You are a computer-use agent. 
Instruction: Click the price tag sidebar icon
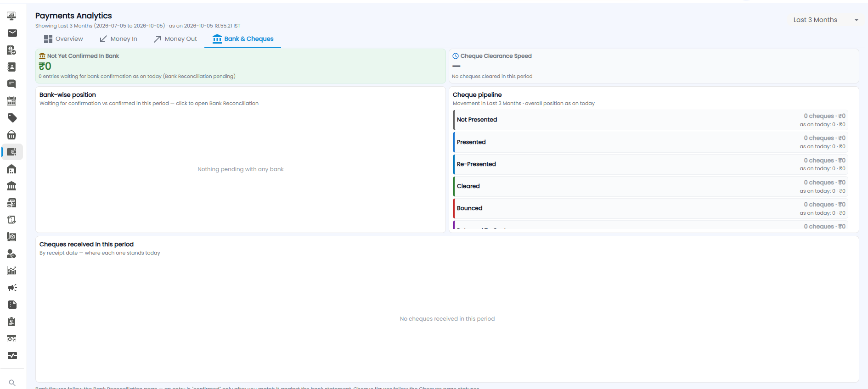(x=12, y=118)
